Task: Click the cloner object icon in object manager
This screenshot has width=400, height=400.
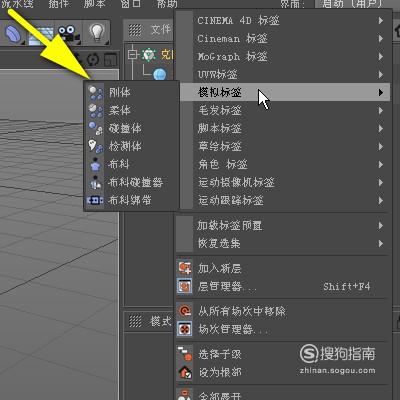Action: coord(149,54)
